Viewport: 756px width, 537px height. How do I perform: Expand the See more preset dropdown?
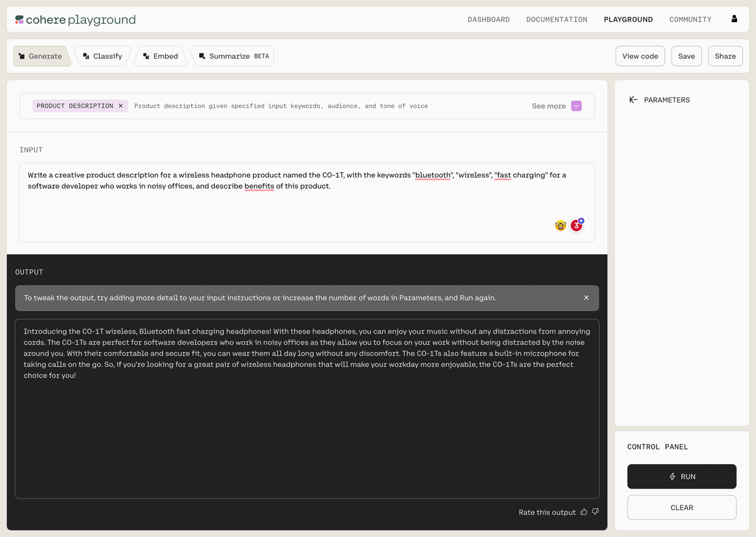point(576,106)
